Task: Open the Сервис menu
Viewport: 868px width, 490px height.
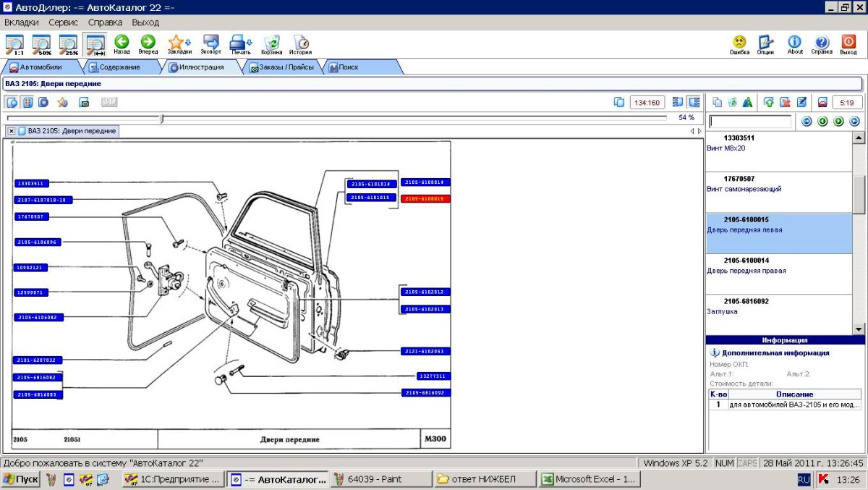Action: click(x=64, y=22)
